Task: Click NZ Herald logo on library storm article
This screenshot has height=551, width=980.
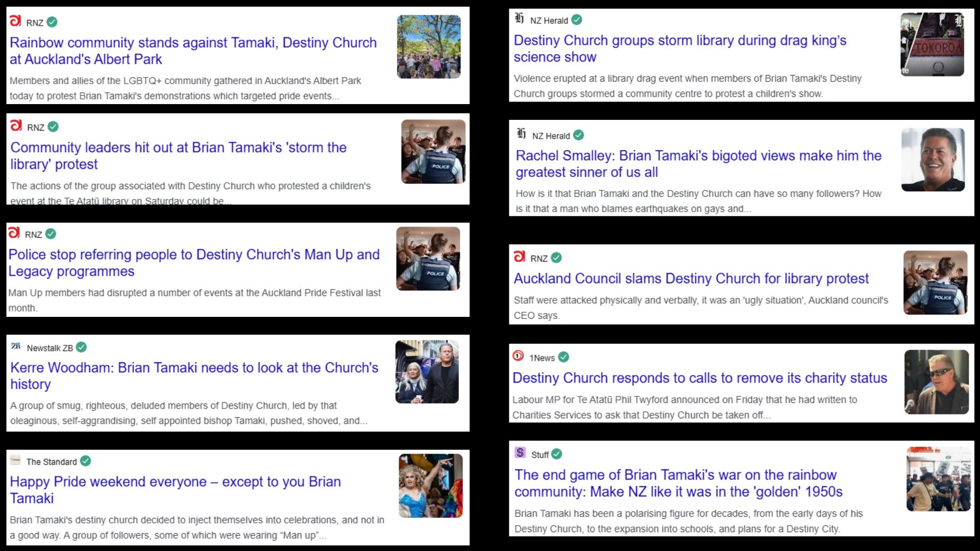Action: pyautogui.click(x=519, y=18)
